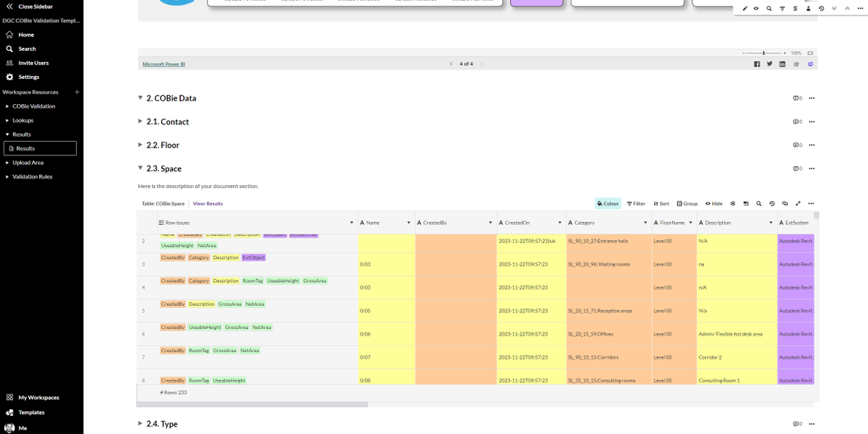Open three-dots menu in floating toolbar
The image size is (868, 434).
860,9
